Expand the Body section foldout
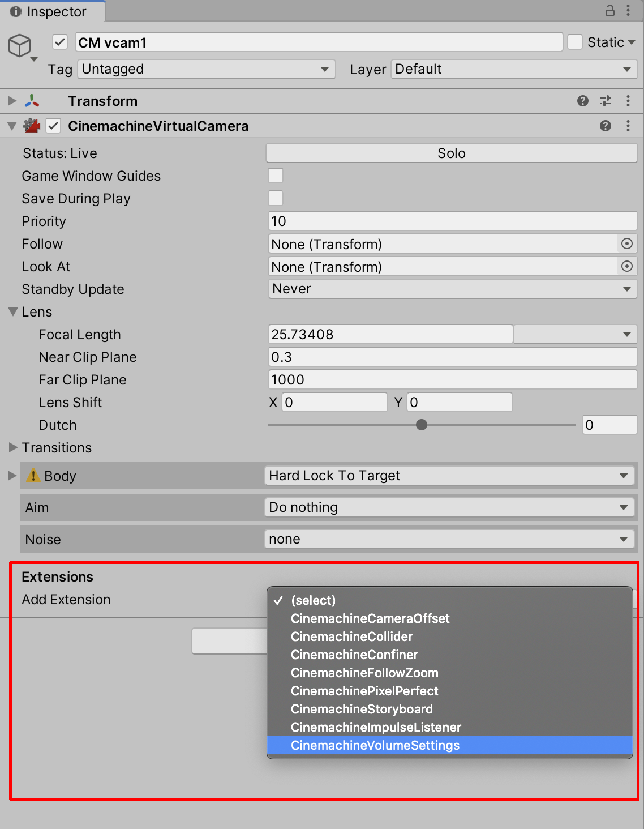Image resolution: width=644 pixels, height=829 pixels. 12,476
